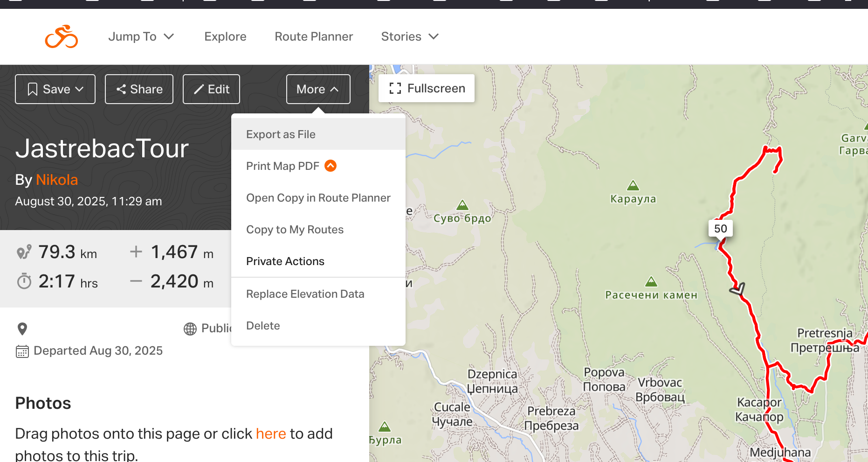The image size is (868, 462).
Task: Click the pencil Edit icon
Action: click(x=199, y=89)
